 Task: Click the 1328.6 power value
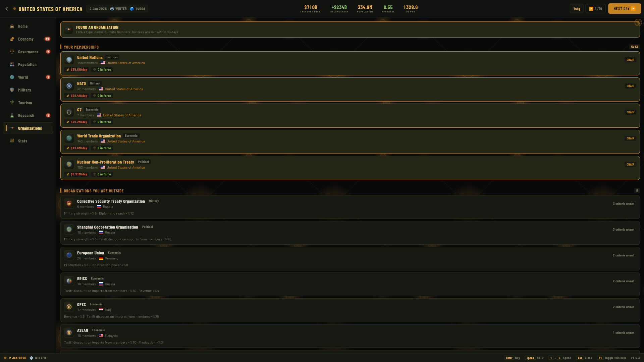click(411, 7)
